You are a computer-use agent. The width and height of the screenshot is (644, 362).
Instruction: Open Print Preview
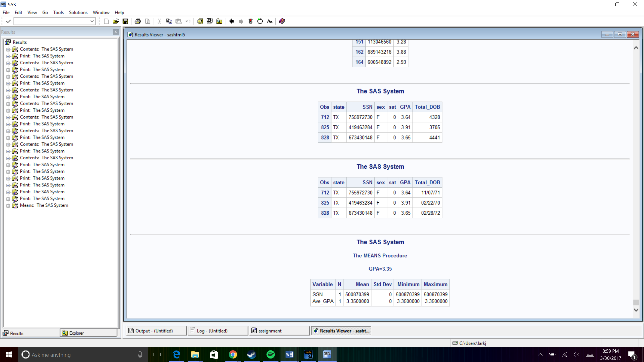click(147, 21)
